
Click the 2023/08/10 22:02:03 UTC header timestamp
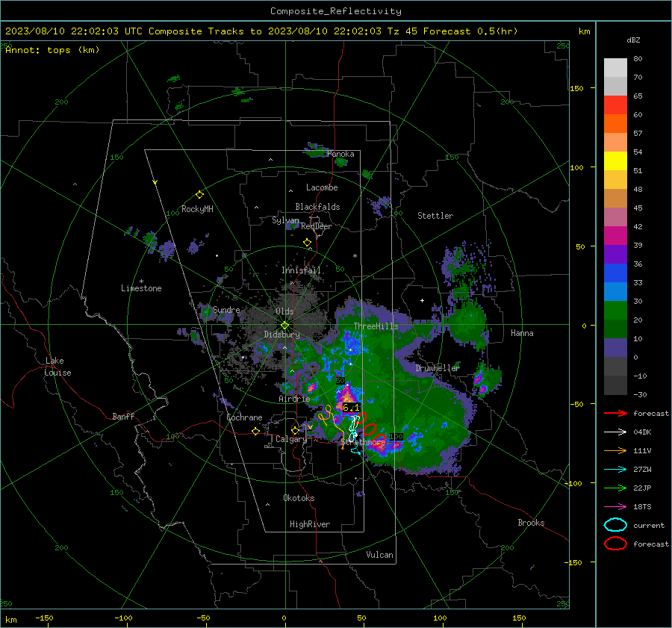pos(74,31)
